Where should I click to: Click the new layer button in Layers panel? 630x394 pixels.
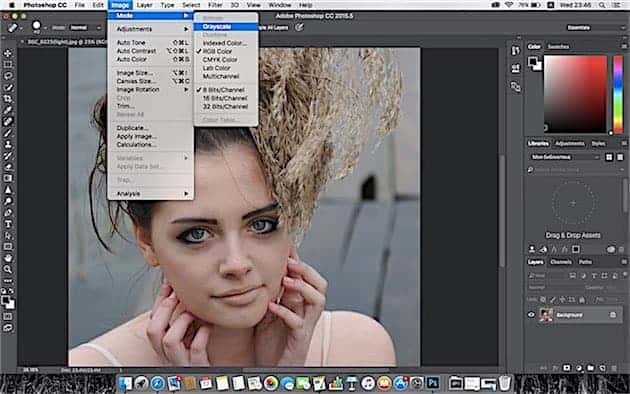602,368
